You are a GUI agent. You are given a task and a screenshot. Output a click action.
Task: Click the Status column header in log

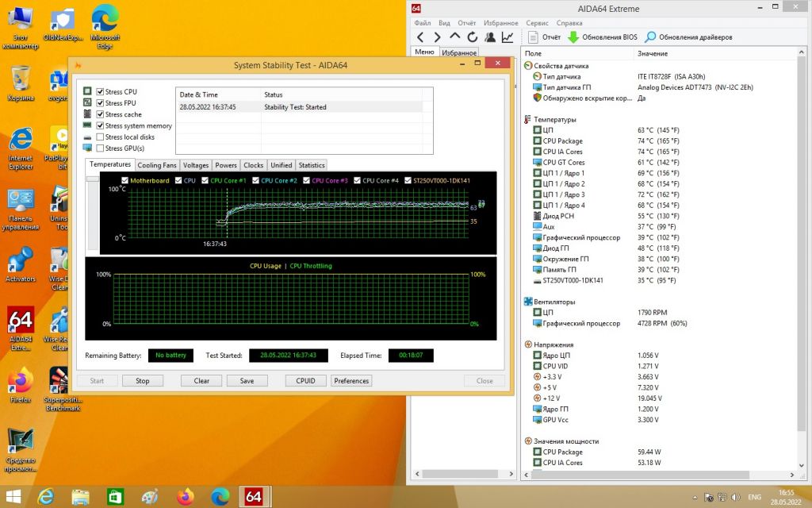(x=341, y=95)
